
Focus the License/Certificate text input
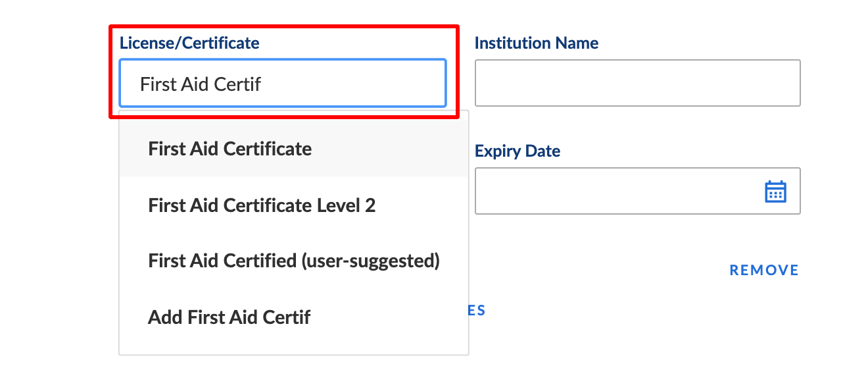(x=283, y=83)
